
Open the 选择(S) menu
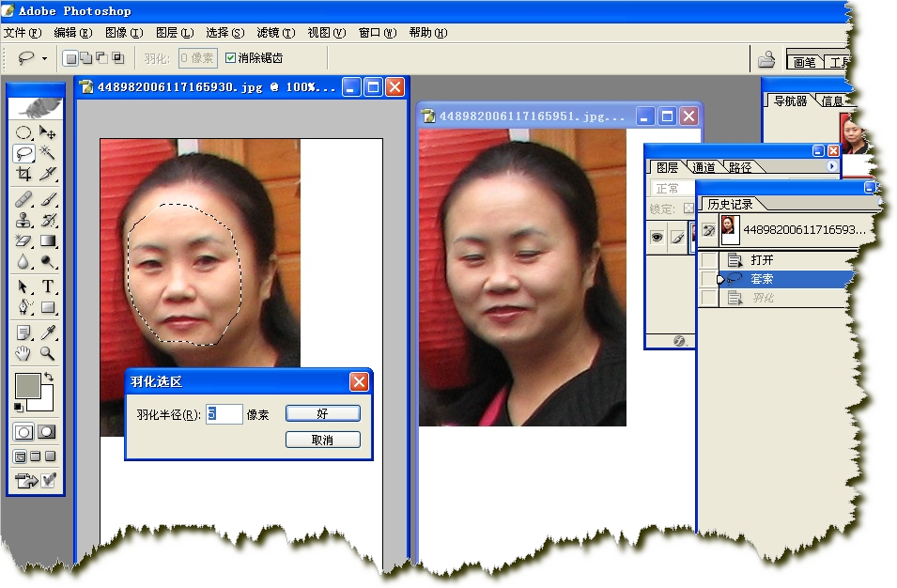point(225,33)
